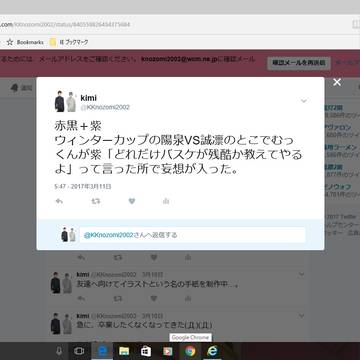Image resolution: width=360 pixels, height=360 pixels.
Task: View activity of the 友達へ向けてイラスト tweet
Action: point(188,299)
